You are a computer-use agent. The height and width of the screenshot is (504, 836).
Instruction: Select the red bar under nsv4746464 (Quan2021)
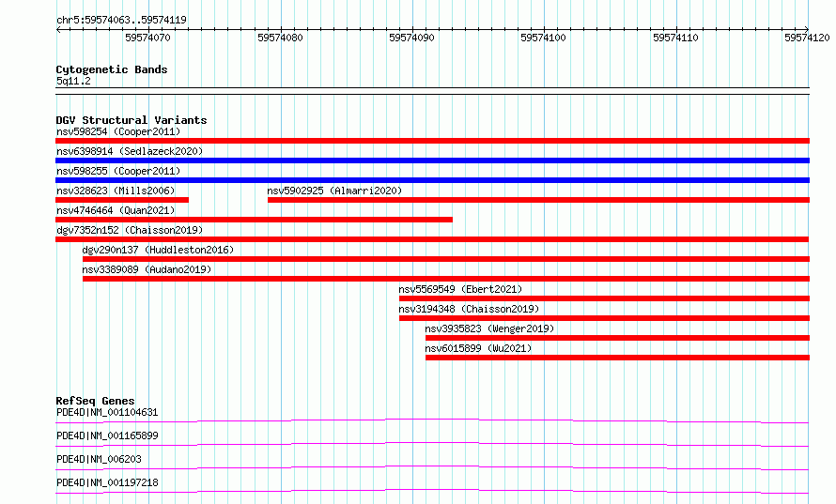[x=254, y=220]
